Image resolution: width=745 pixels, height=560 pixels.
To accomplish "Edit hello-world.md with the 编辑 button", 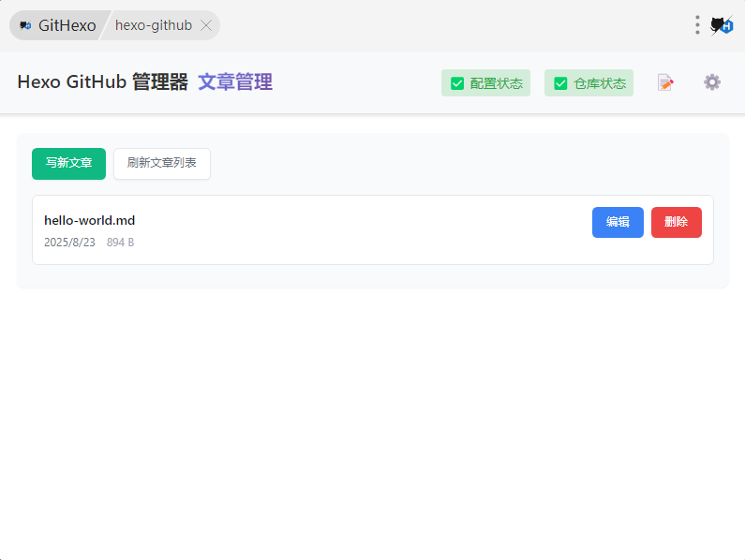I will click(x=618, y=222).
